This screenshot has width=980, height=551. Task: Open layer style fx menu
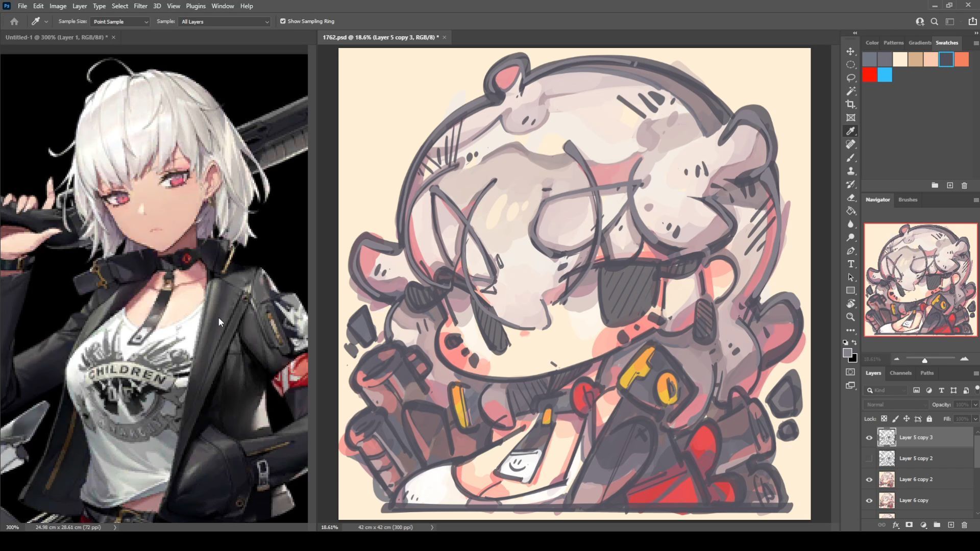pyautogui.click(x=896, y=525)
